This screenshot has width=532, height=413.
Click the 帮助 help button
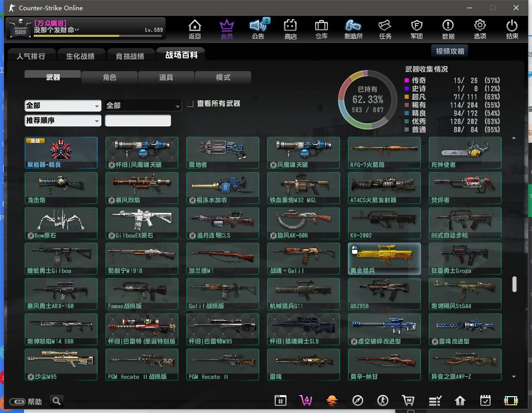26,402
